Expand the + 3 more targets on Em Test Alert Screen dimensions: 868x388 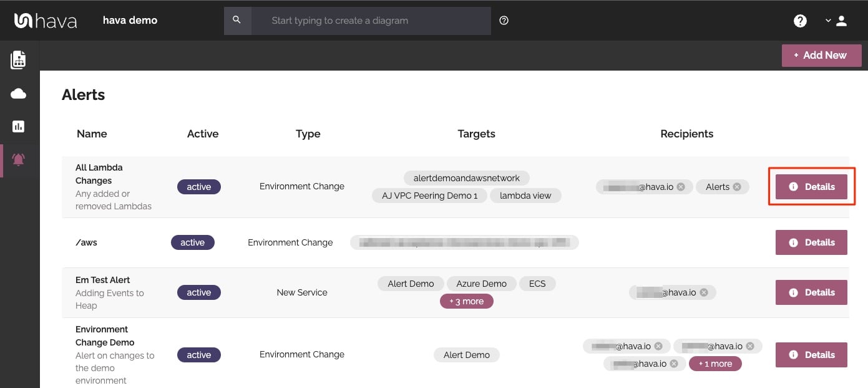466,301
